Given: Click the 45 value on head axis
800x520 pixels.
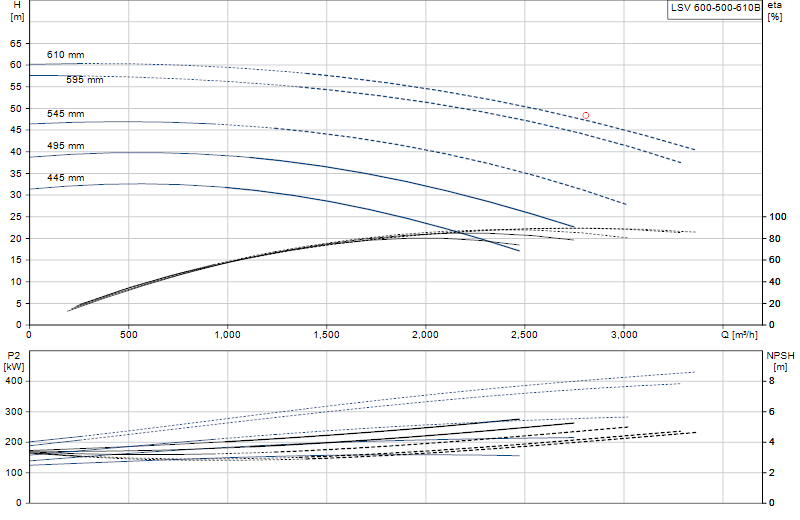Looking at the screenshot, I should click(16, 130).
